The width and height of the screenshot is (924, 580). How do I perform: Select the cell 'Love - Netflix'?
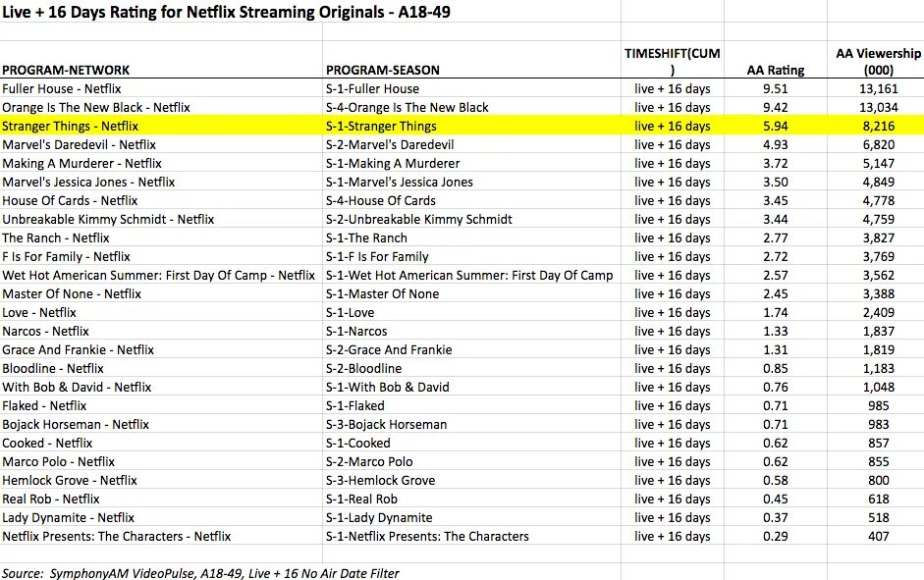click(39, 313)
